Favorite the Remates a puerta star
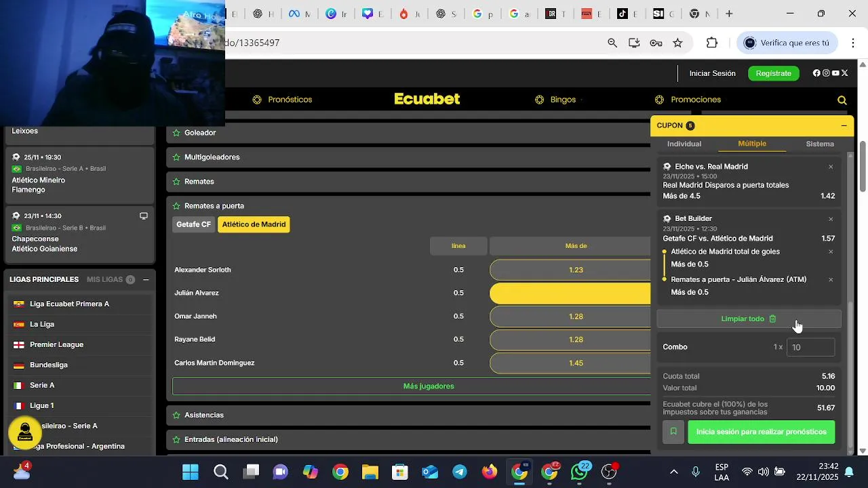This screenshot has width=868, height=488. (176, 206)
